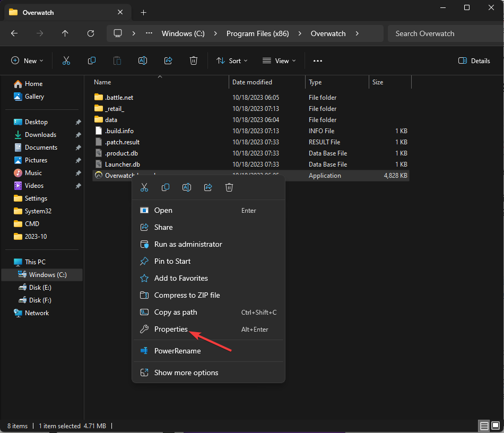
Task: Choose PowerRename from context menu
Action: tap(208, 351)
